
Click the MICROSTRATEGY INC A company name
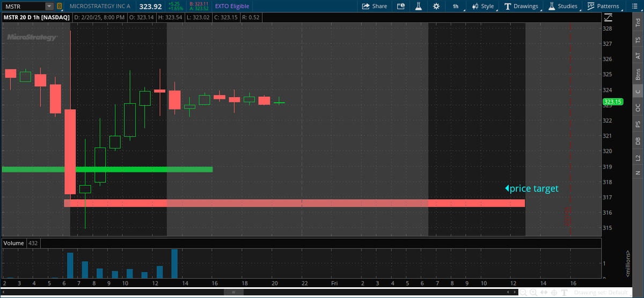click(x=100, y=6)
